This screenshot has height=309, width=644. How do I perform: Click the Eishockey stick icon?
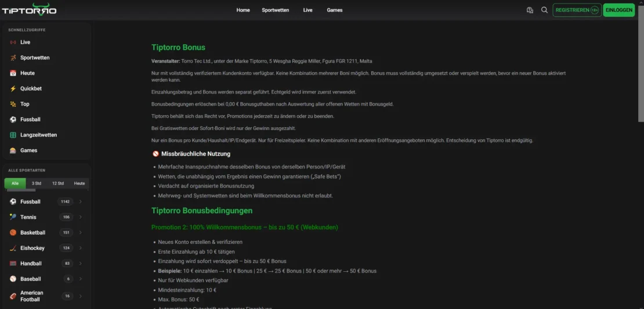pyautogui.click(x=13, y=248)
